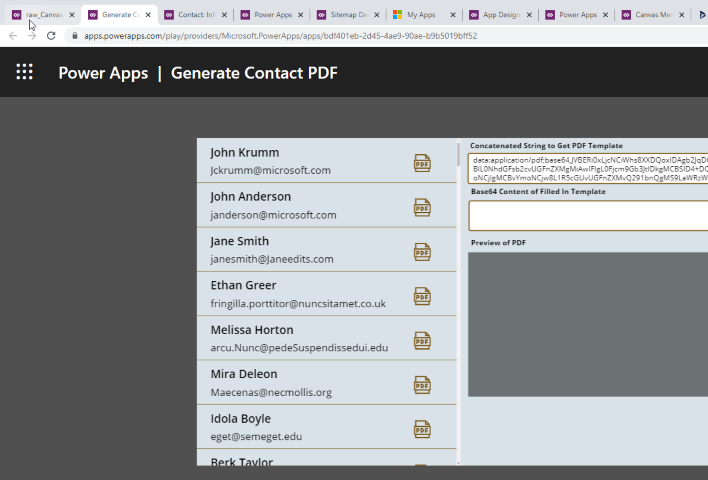Click Generate Contact PDF app title
Screen dimensions: 708x480
[254, 73]
